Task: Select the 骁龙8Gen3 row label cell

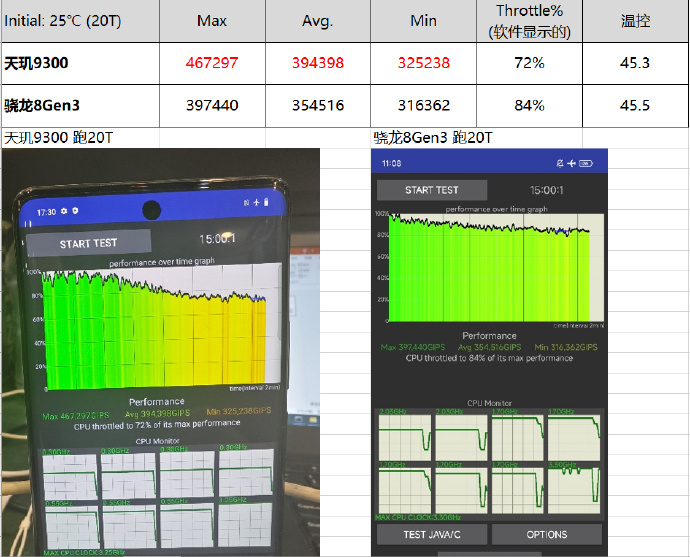Action: click(80, 106)
